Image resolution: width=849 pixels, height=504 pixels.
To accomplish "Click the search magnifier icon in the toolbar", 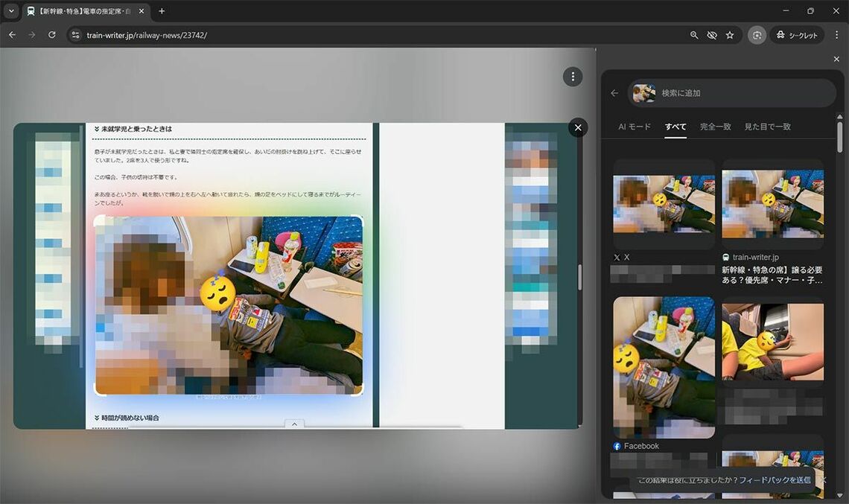I will point(693,35).
